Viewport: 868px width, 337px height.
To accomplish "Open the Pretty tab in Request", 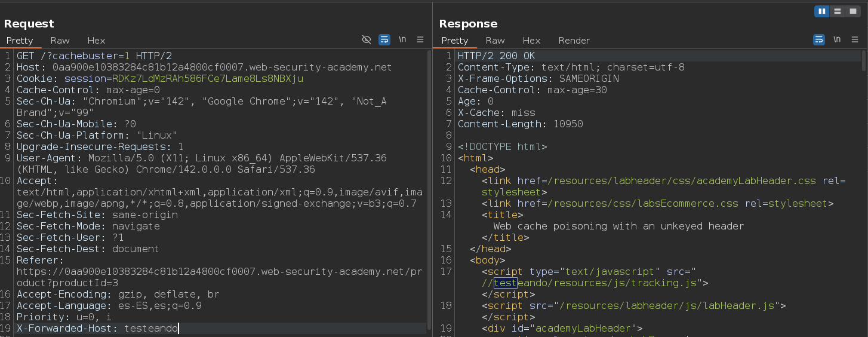I will pos(20,41).
